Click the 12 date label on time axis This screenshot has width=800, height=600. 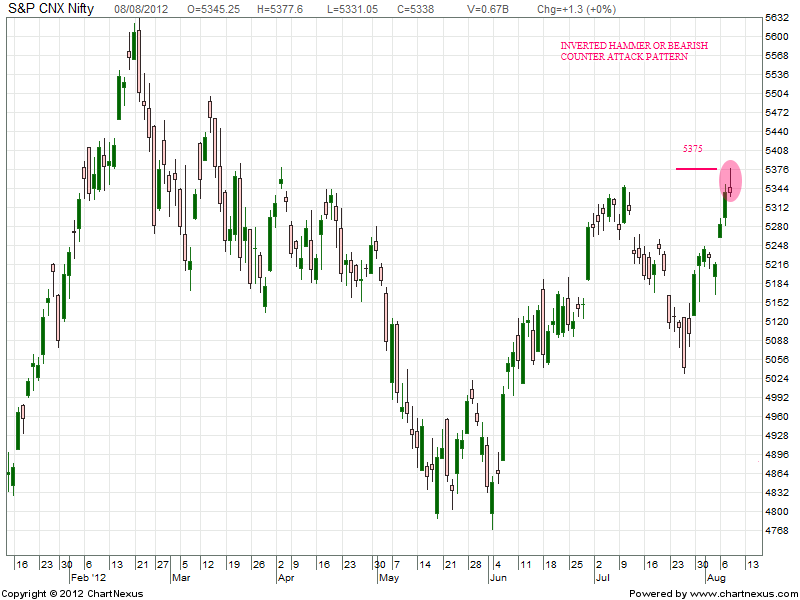208,564
